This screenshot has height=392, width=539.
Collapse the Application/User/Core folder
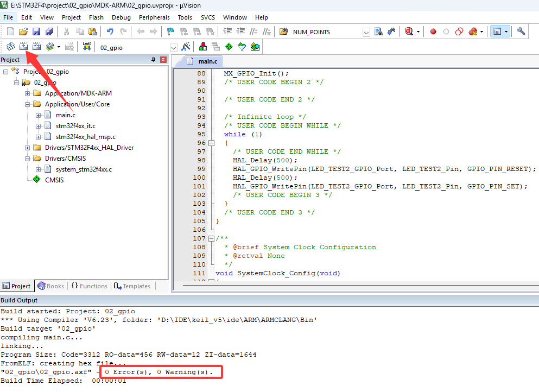(x=28, y=104)
